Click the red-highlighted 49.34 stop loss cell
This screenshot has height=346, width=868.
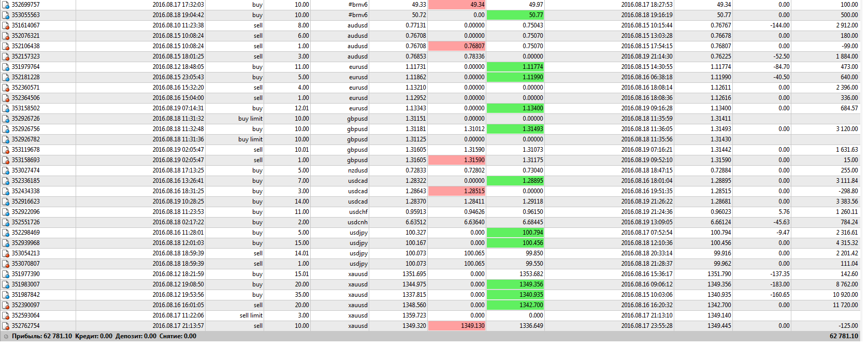(457, 5)
